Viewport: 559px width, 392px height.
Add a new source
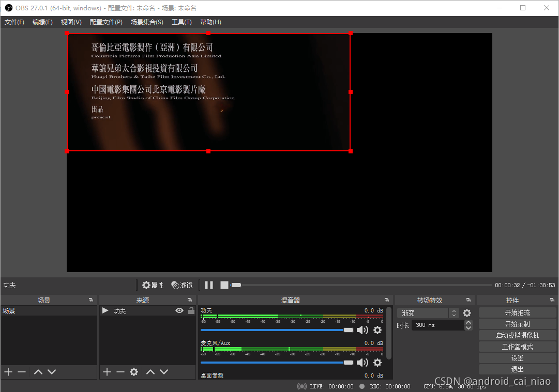coord(107,372)
